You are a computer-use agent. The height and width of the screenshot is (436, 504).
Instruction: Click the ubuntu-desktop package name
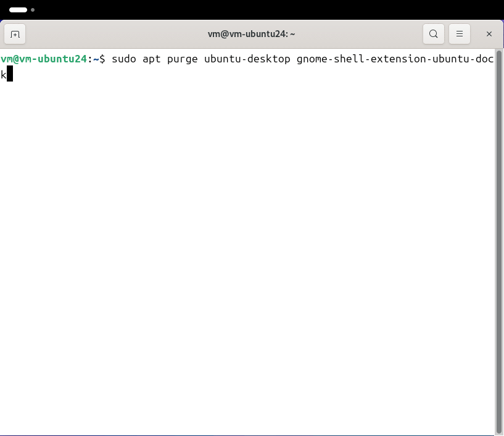[x=247, y=59]
